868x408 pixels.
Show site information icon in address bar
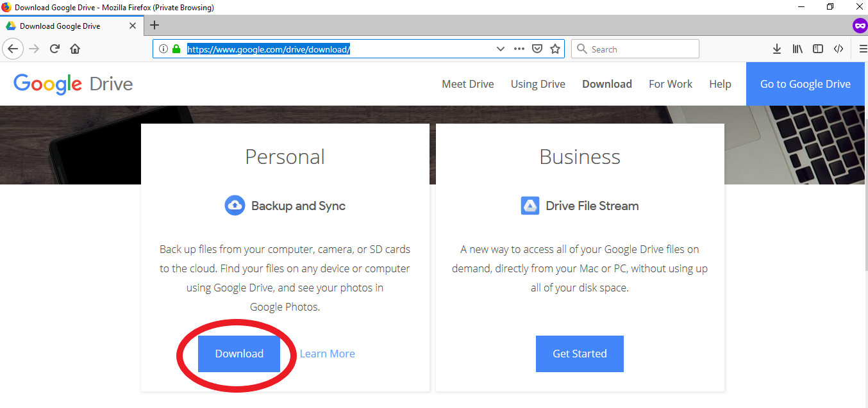tap(163, 49)
